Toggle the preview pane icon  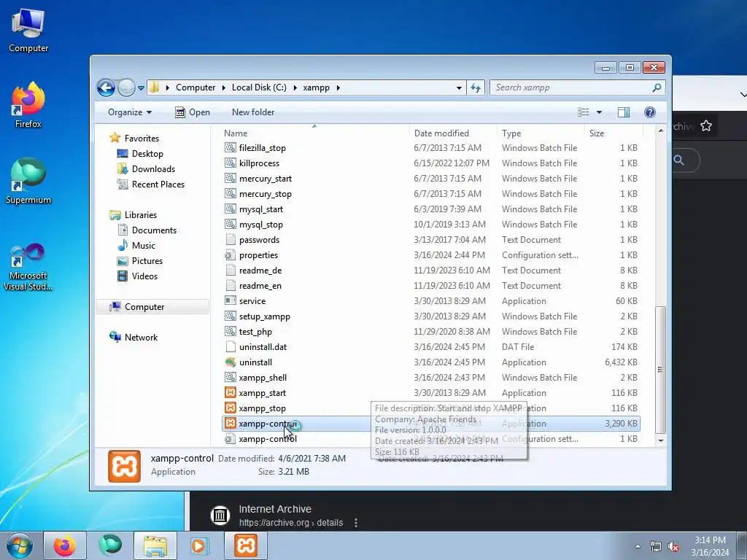point(623,112)
